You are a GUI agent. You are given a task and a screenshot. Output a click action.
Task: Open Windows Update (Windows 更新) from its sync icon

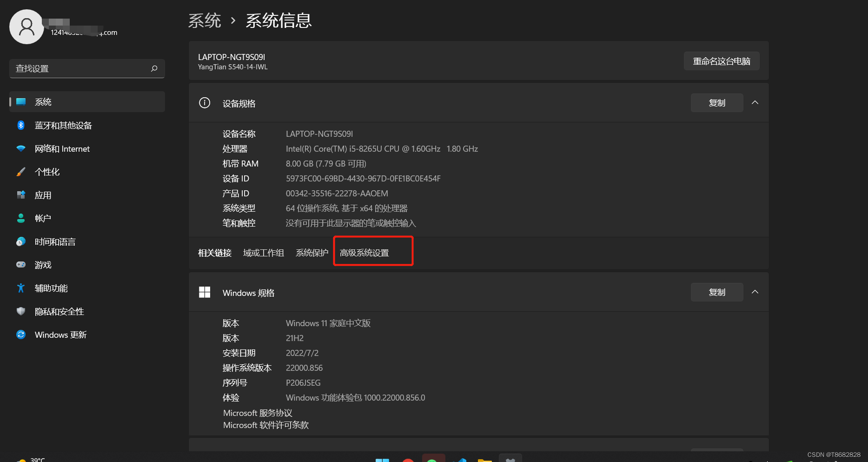(21, 335)
